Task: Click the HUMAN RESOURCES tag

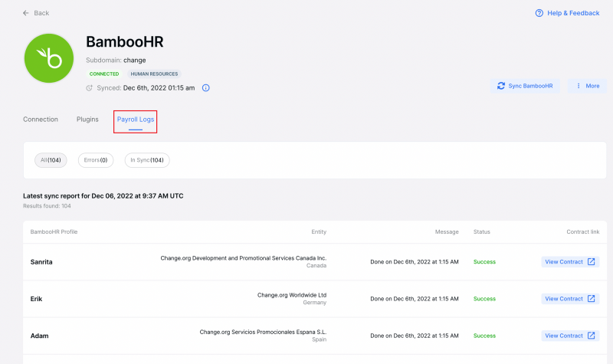Action: tap(154, 74)
